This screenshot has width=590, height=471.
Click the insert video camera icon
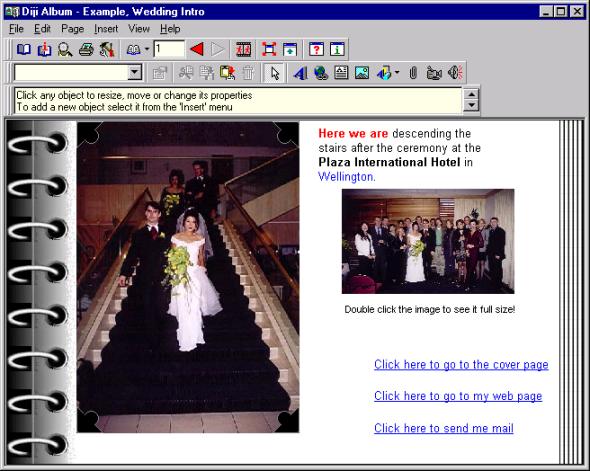433,73
